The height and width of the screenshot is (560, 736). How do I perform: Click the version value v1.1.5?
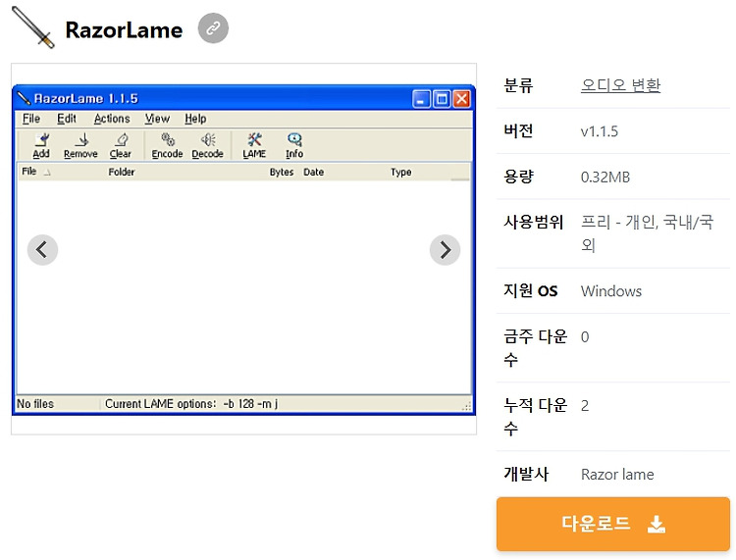[599, 131]
